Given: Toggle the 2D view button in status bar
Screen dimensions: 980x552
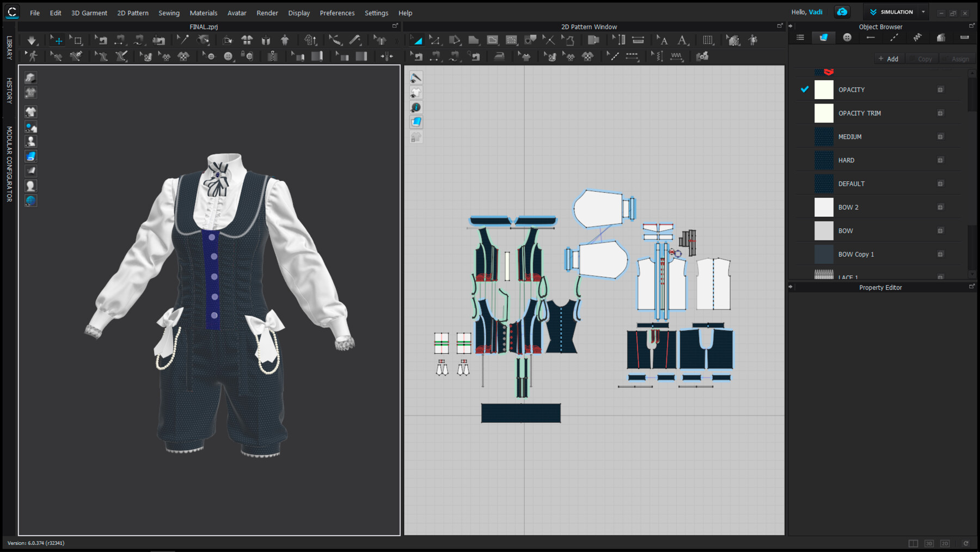Looking at the screenshot, I should coord(945,543).
